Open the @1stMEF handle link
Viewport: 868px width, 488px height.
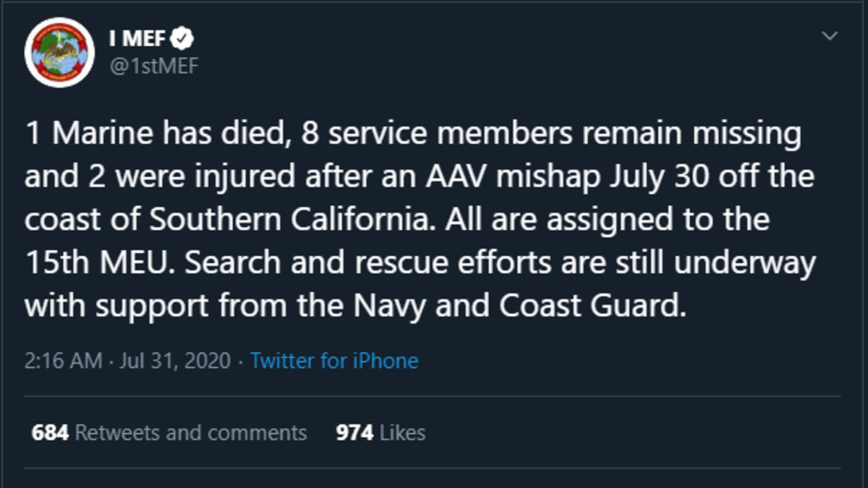(x=153, y=66)
